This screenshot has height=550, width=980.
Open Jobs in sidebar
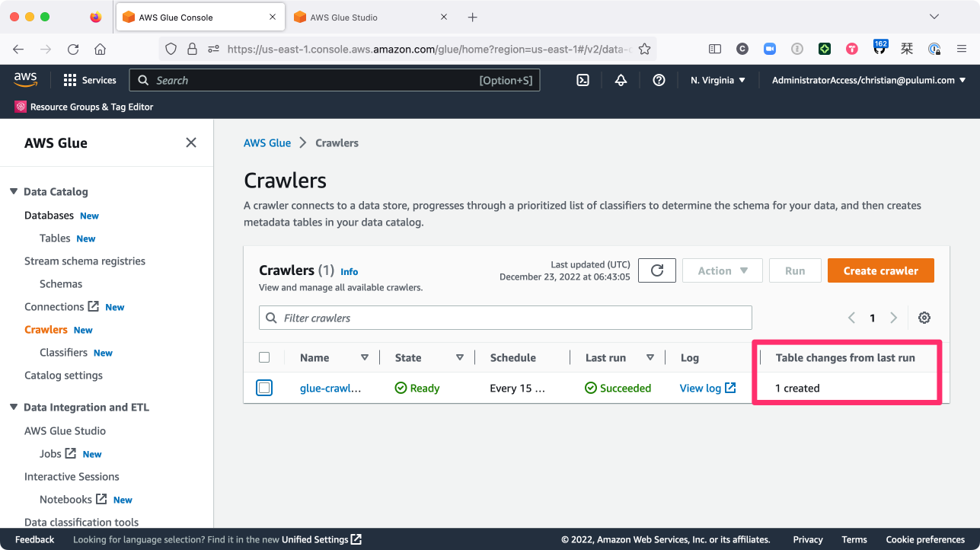[50, 453]
